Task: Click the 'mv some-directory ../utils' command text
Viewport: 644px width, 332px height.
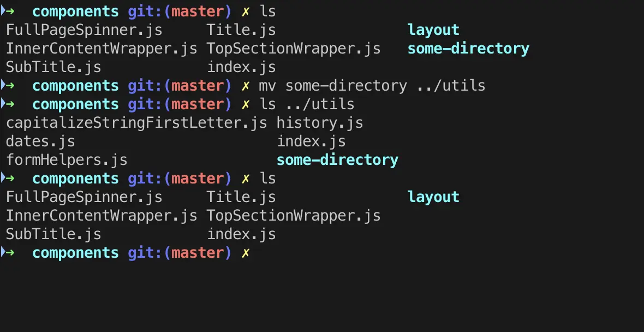Action: pyautogui.click(x=372, y=86)
